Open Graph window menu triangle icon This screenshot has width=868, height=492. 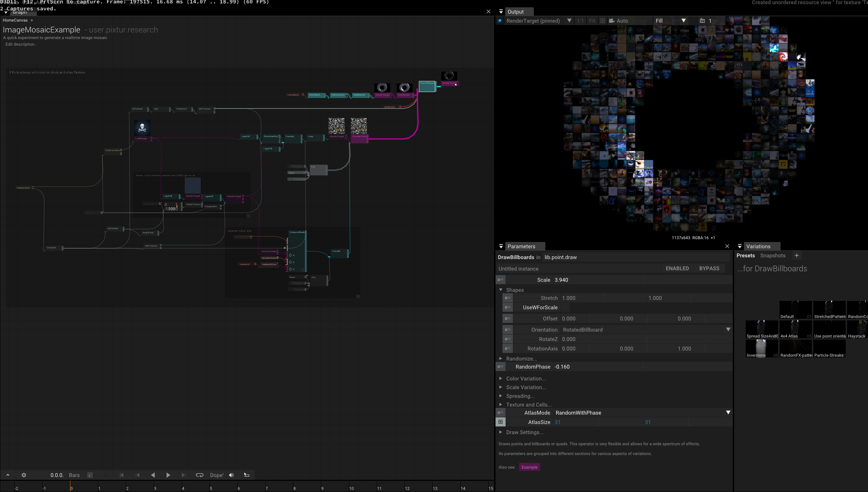(6, 12)
